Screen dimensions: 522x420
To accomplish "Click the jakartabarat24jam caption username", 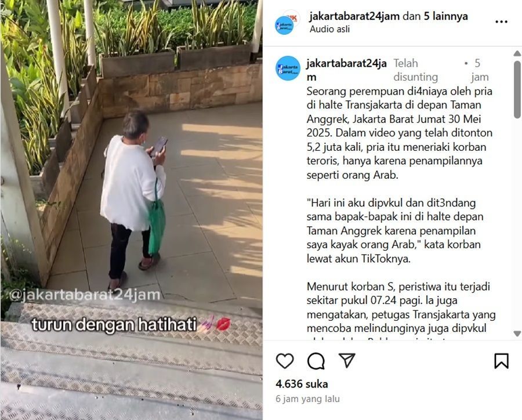I will [x=347, y=70].
